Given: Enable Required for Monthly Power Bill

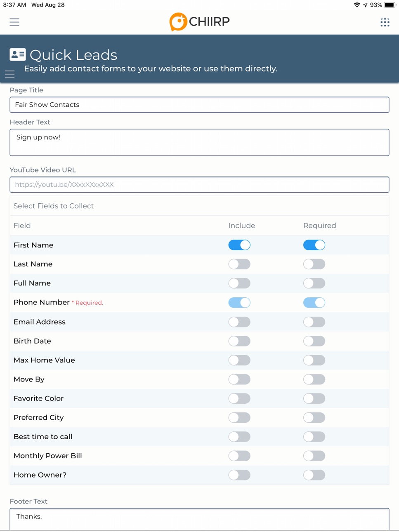Looking at the screenshot, I should click(314, 456).
